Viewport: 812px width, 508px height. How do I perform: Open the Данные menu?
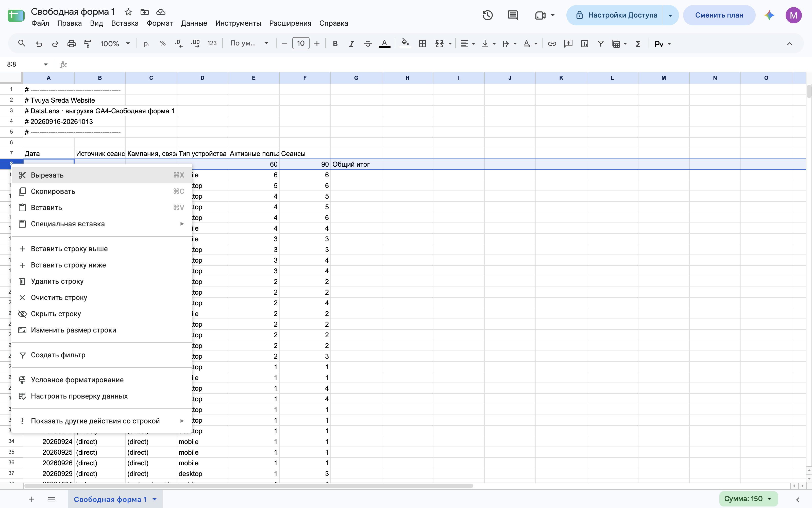pyautogui.click(x=194, y=23)
